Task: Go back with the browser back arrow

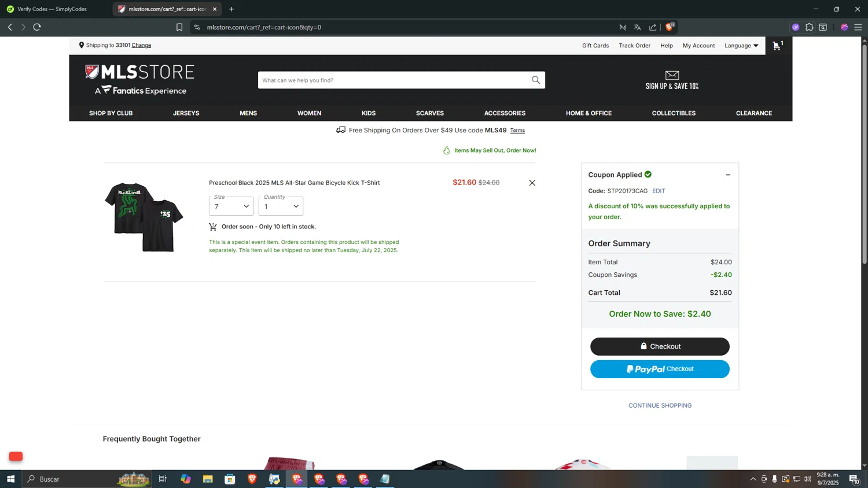Action: (x=10, y=27)
